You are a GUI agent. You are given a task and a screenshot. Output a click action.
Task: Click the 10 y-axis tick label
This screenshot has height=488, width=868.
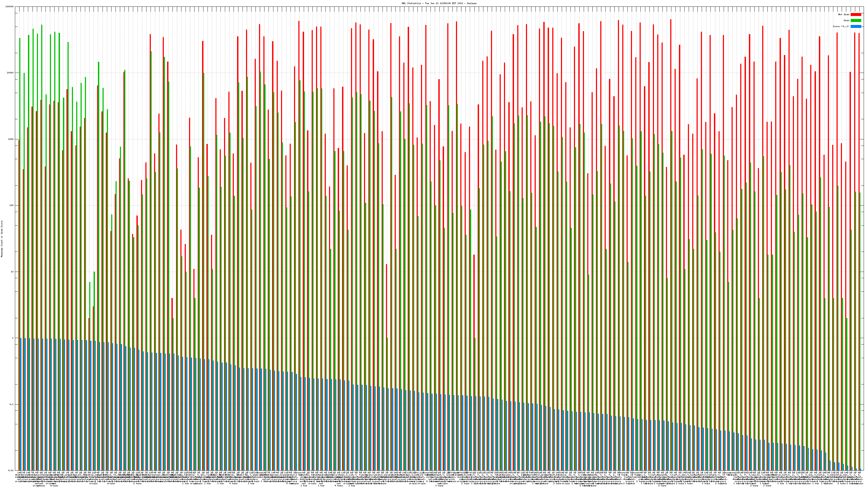(12, 272)
